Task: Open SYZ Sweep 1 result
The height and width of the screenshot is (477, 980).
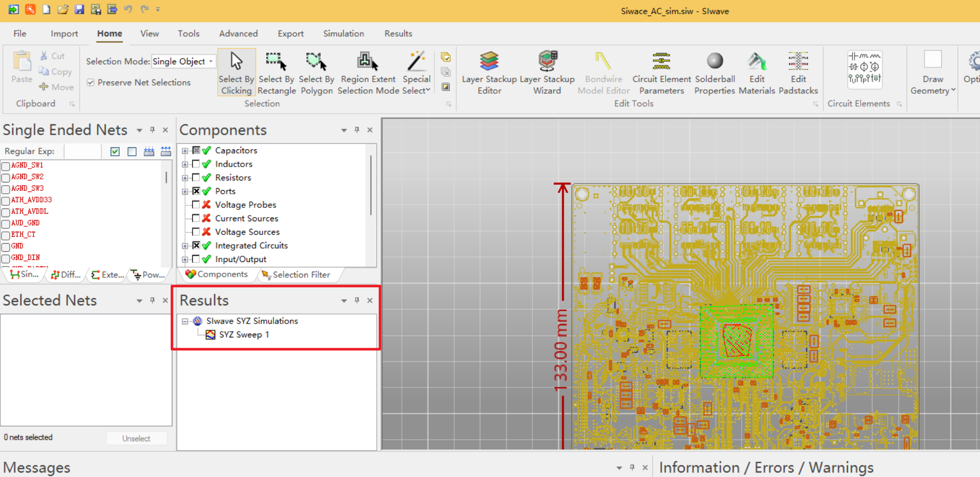Action: (x=244, y=335)
